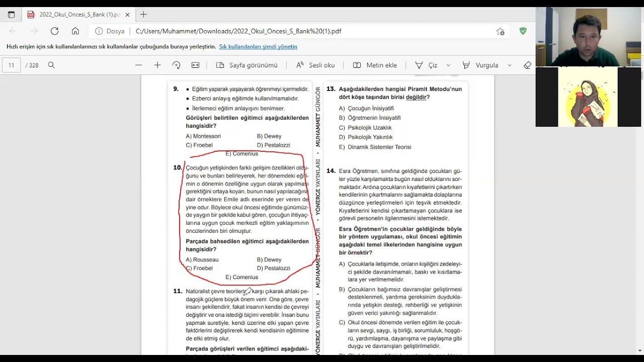Image resolution: width=644 pixels, height=362 pixels.
Task: Open the green shield security icon
Action: [523, 31]
